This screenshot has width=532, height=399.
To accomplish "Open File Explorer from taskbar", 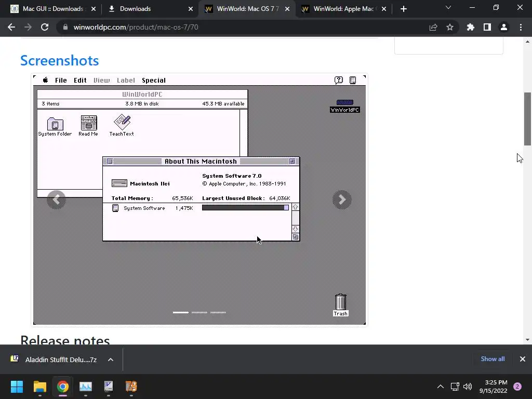I will [x=39, y=387].
